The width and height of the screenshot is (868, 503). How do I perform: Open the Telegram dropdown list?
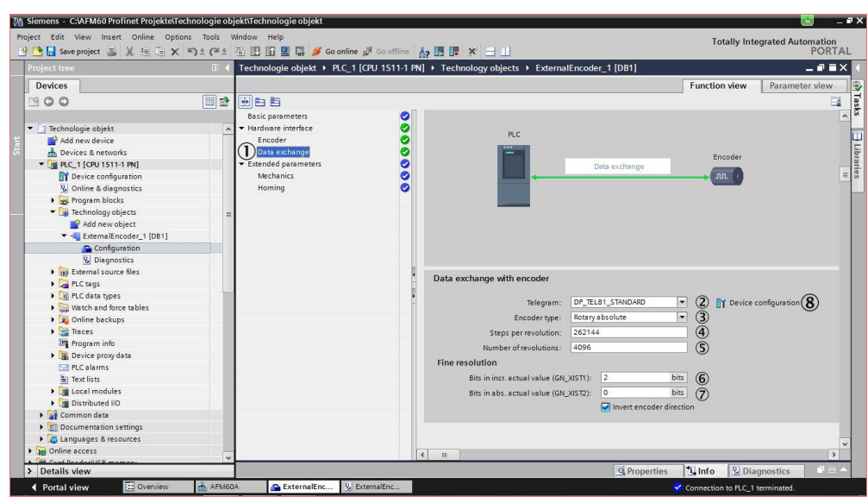[x=682, y=303]
